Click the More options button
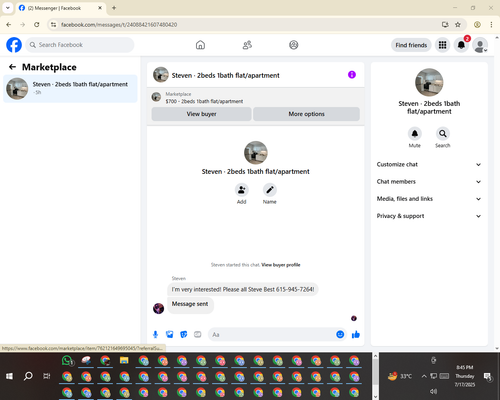500x400 pixels. tap(306, 114)
